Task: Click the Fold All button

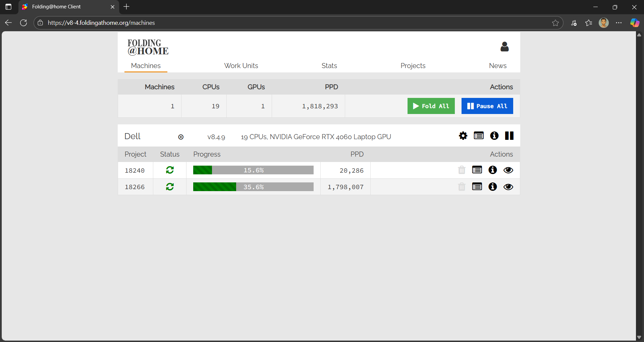Action: tap(431, 106)
